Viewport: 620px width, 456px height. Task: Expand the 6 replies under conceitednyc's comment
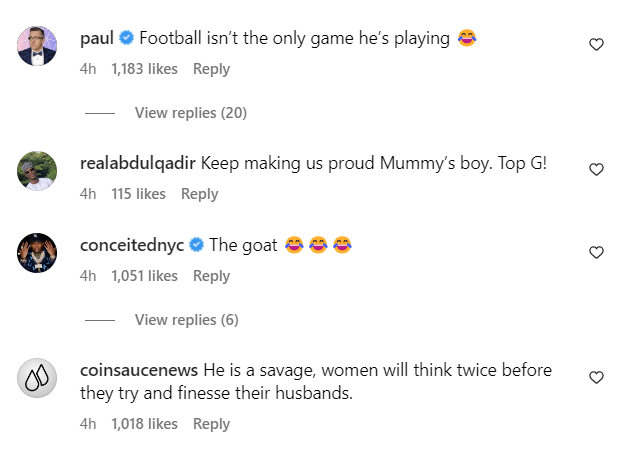[186, 320]
